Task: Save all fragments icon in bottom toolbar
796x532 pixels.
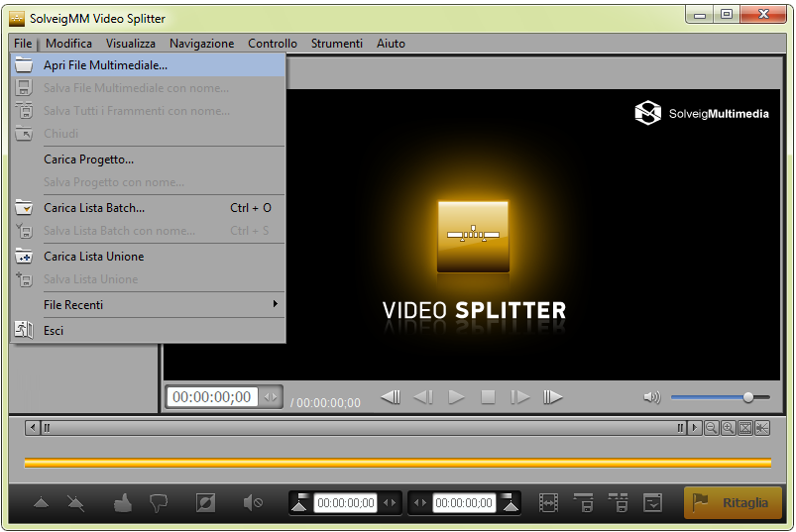Action: click(618, 503)
